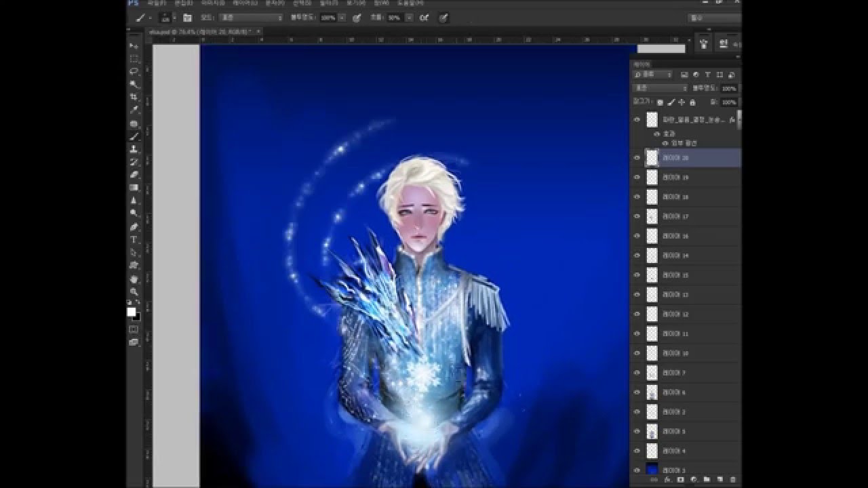Link layers using the chain icon
The height and width of the screenshot is (488, 868).
(x=654, y=480)
